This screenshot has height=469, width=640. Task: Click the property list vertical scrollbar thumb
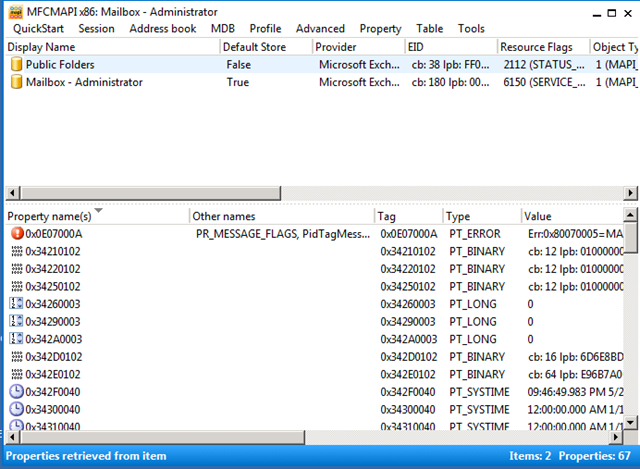coord(630,237)
